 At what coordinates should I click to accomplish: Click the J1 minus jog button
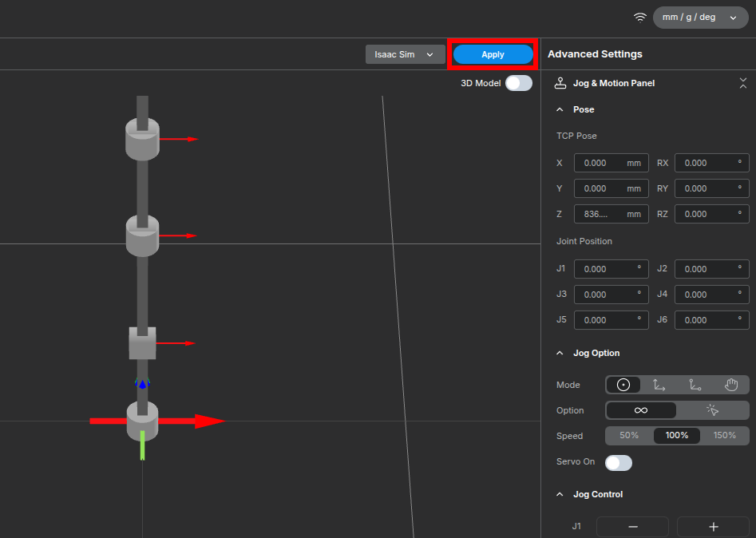coord(632,527)
